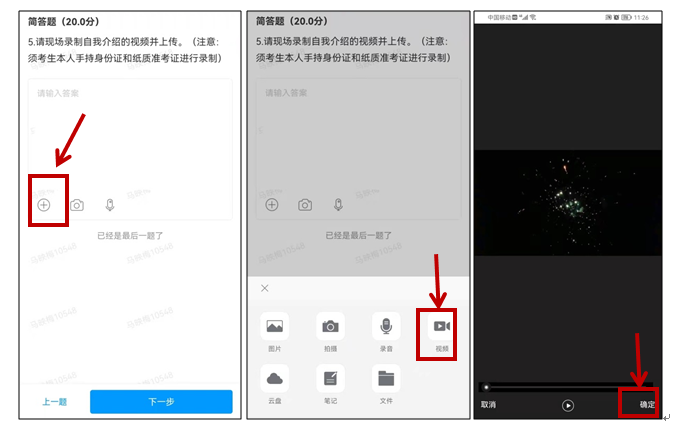Choose the 图片 picture option
This screenshot has height=431, width=679.
275,327
